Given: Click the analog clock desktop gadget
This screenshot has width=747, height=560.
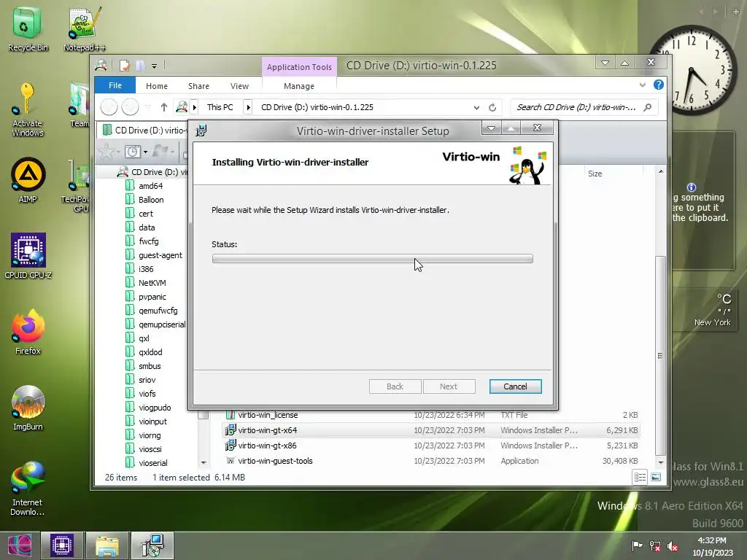Looking at the screenshot, I should [692, 69].
